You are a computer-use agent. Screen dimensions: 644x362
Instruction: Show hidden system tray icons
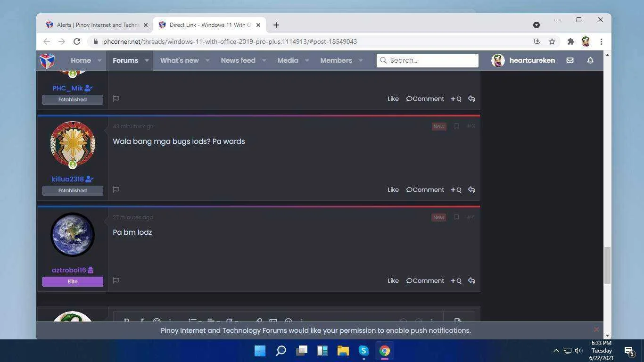[x=556, y=351]
